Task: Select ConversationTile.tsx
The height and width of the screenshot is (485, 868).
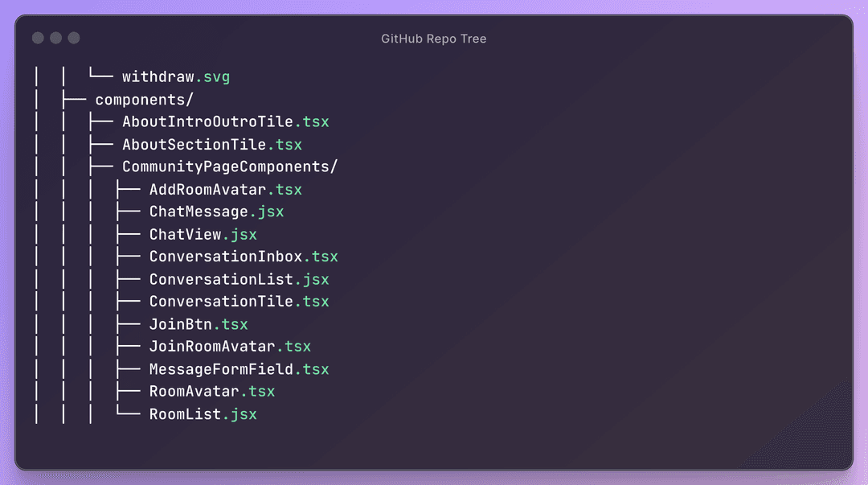Action: click(240, 302)
